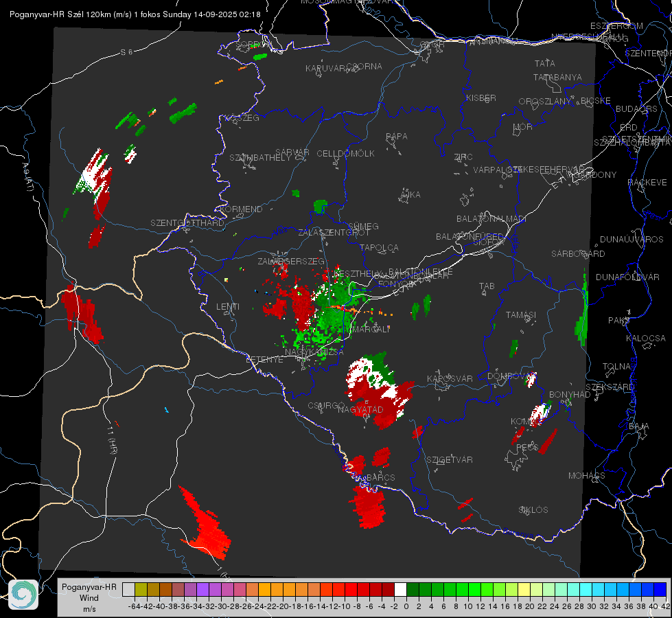Screen dimensions: 672x618
Task: Choose the deep blue swatch between 40 and 42
Action: coord(660,589)
